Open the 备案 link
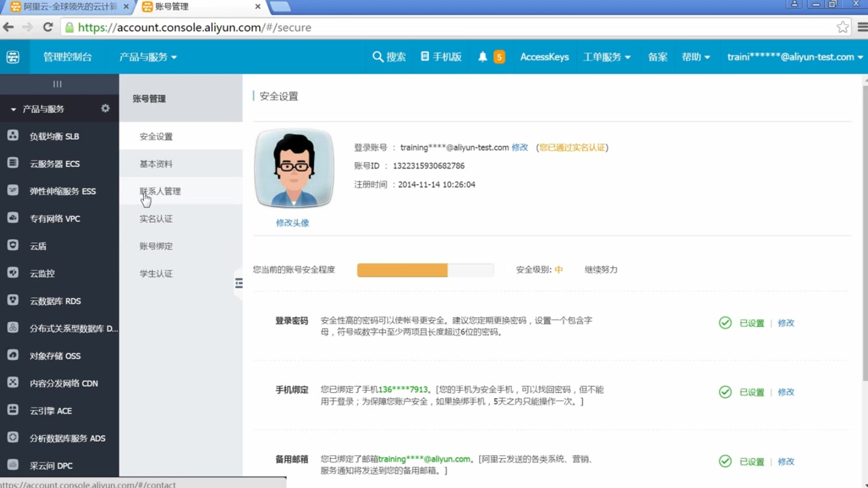 tap(658, 57)
